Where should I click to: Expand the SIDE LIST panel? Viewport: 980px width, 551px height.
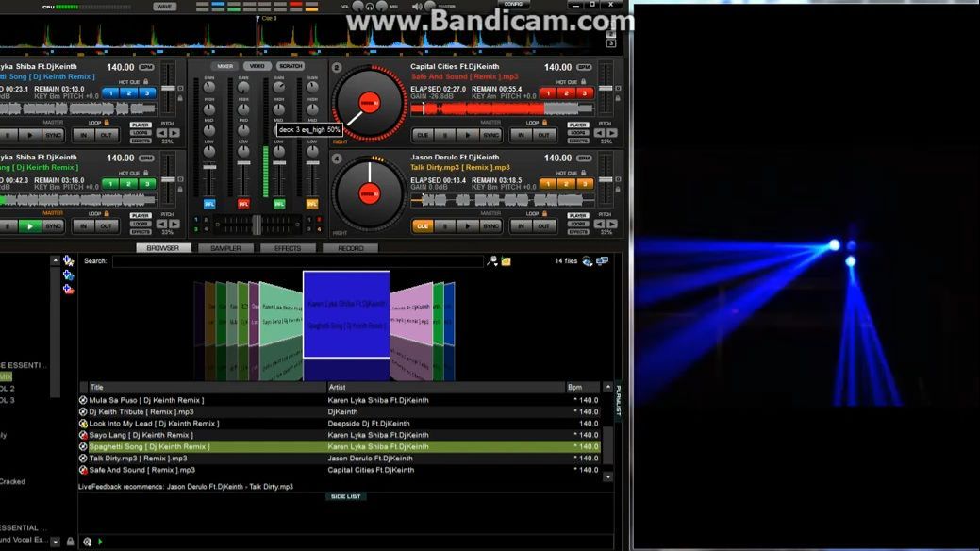[x=345, y=496]
